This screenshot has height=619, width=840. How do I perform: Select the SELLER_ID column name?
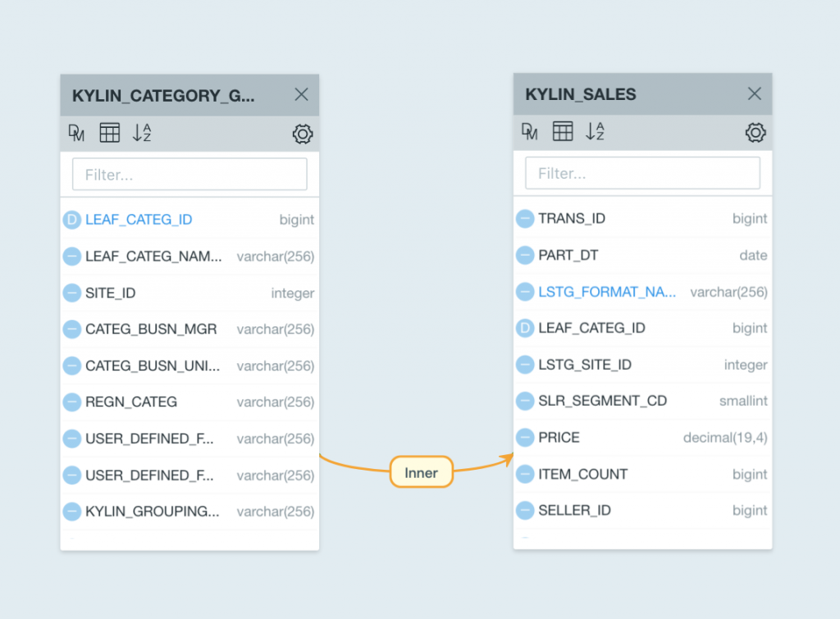pyautogui.click(x=574, y=510)
